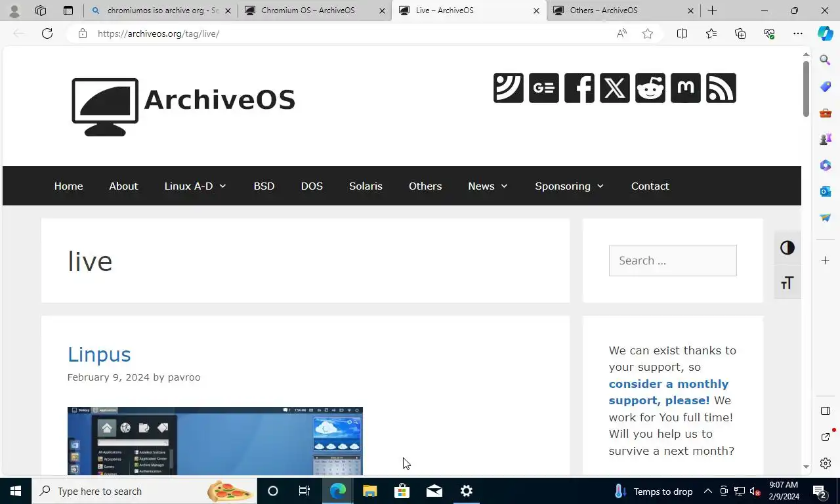The width and height of the screenshot is (840, 504).
Task: Click the plus to customize sidebar
Action: (826, 261)
